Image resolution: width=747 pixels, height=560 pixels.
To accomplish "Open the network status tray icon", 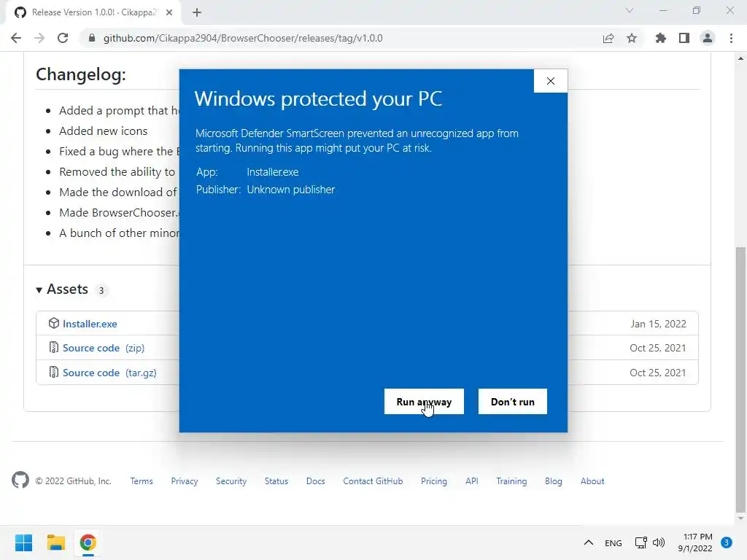I will (x=641, y=542).
